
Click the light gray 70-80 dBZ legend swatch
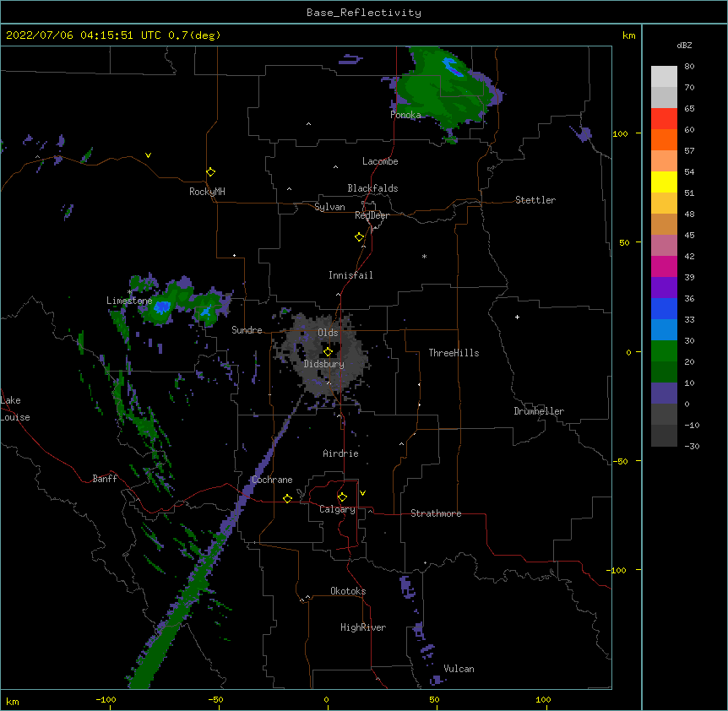coord(664,77)
